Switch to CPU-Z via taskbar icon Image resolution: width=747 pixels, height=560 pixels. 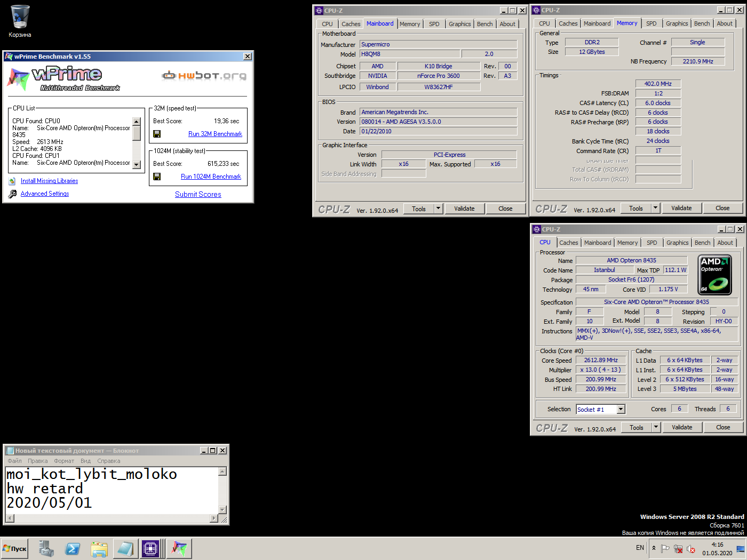coord(151,548)
